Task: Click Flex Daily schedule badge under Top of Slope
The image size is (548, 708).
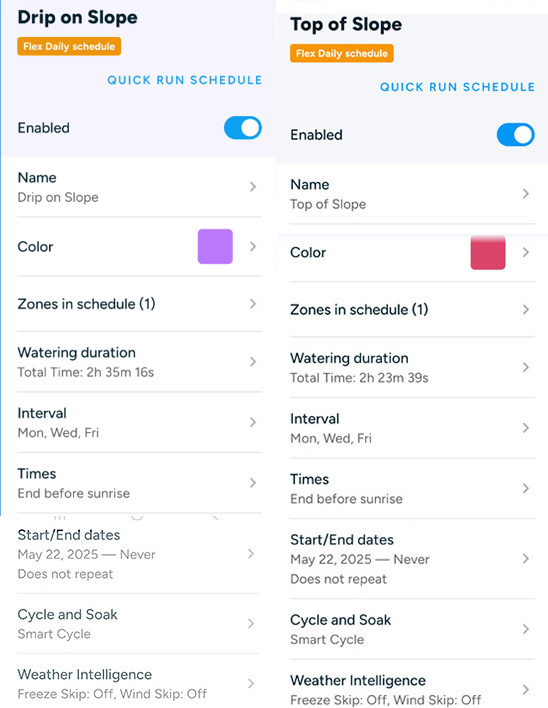Action: 342,53
